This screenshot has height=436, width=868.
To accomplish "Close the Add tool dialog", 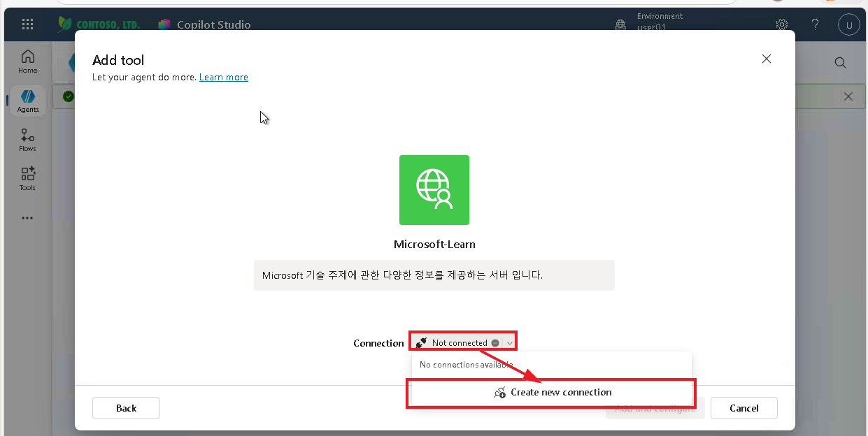I will (767, 59).
